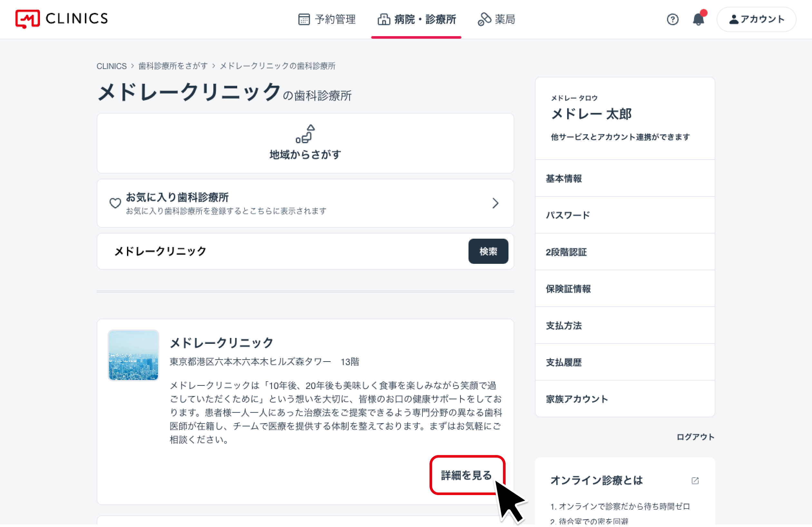Open お気に入り歯科診療所 row

pos(305,203)
